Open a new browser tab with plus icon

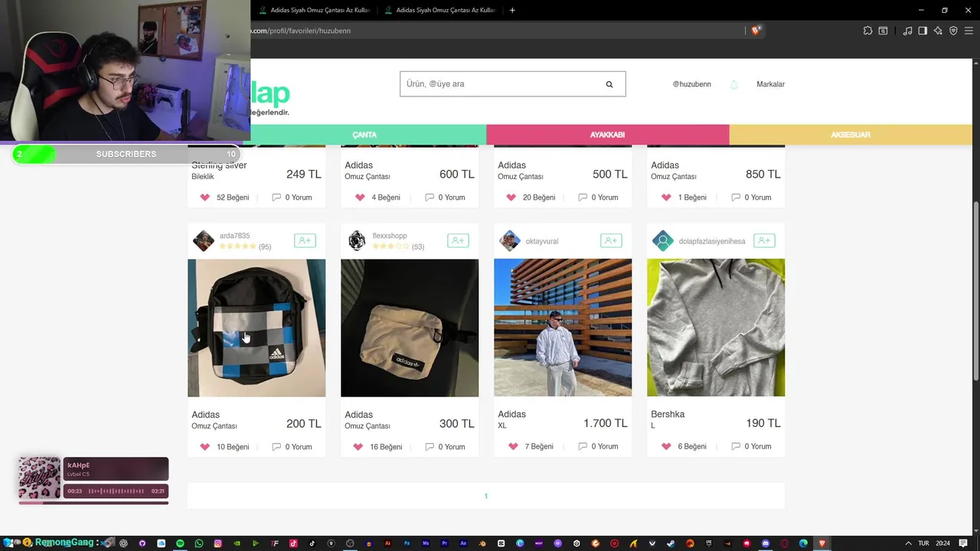pyautogui.click(x=512, y=10)
